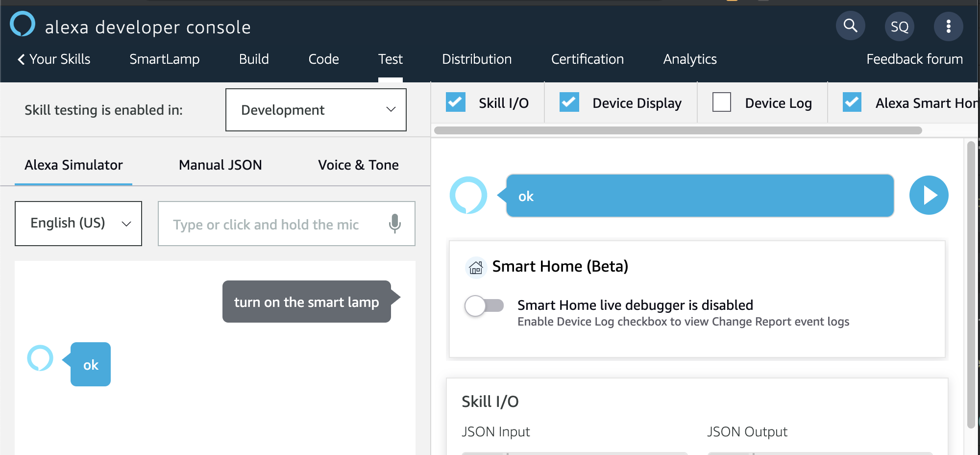Uncheck the Device Display checkbox
The image size is (980, 455).
point(569,102)
